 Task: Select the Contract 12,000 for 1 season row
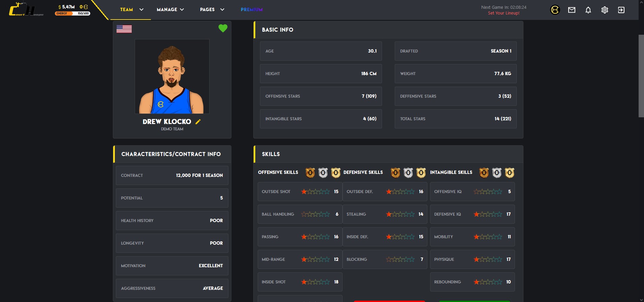tap(172, 175)
